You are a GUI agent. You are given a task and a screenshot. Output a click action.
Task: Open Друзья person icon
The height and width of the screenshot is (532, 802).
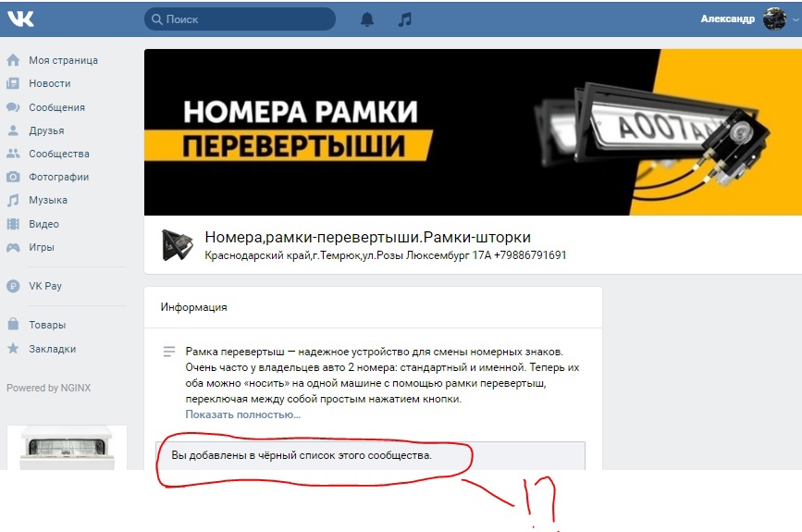pyautogui.click(x=13, y=130)
